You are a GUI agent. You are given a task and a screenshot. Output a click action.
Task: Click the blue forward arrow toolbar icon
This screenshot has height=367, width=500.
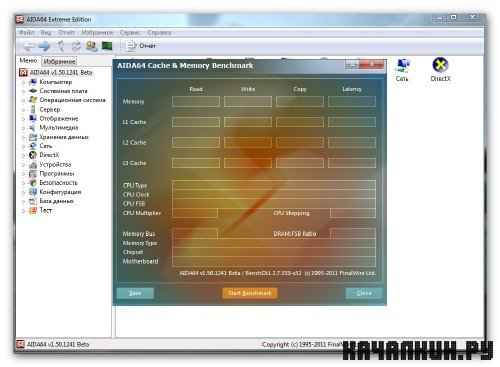44,46
